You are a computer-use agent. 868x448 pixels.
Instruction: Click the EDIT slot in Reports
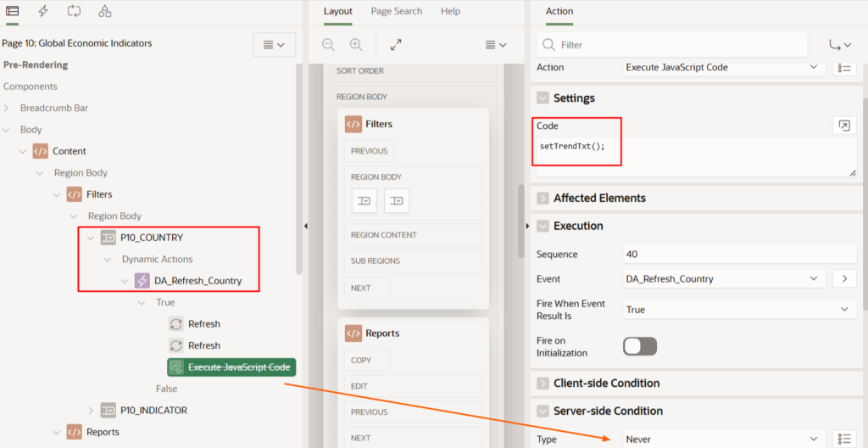[x=413, y=386]
